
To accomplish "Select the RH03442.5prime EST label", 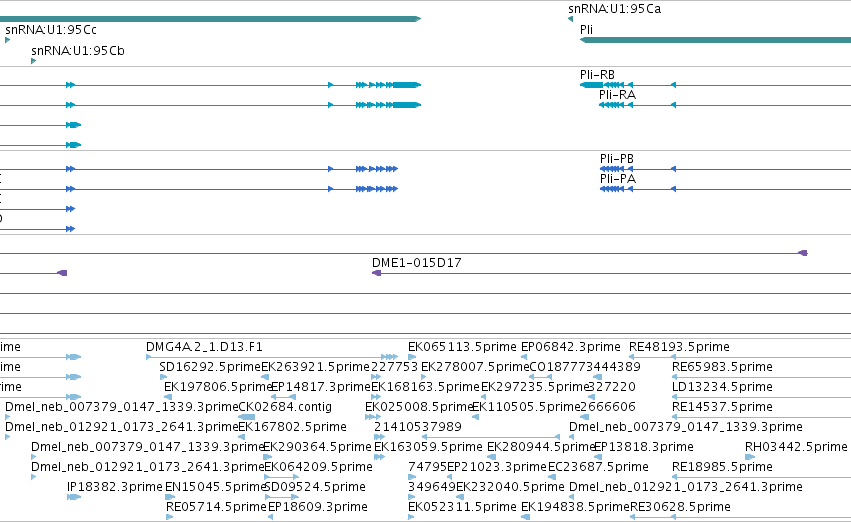I will pos(796,447).
